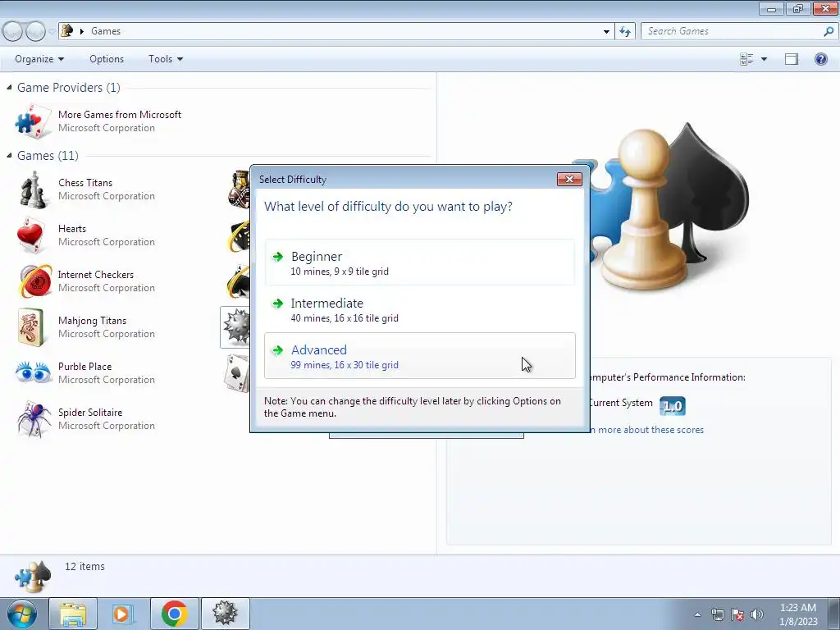Viewport: 840px width, 630px height.
Task: Launch Windows Media Player from taskbar
Action: click(x=122, y=614)
